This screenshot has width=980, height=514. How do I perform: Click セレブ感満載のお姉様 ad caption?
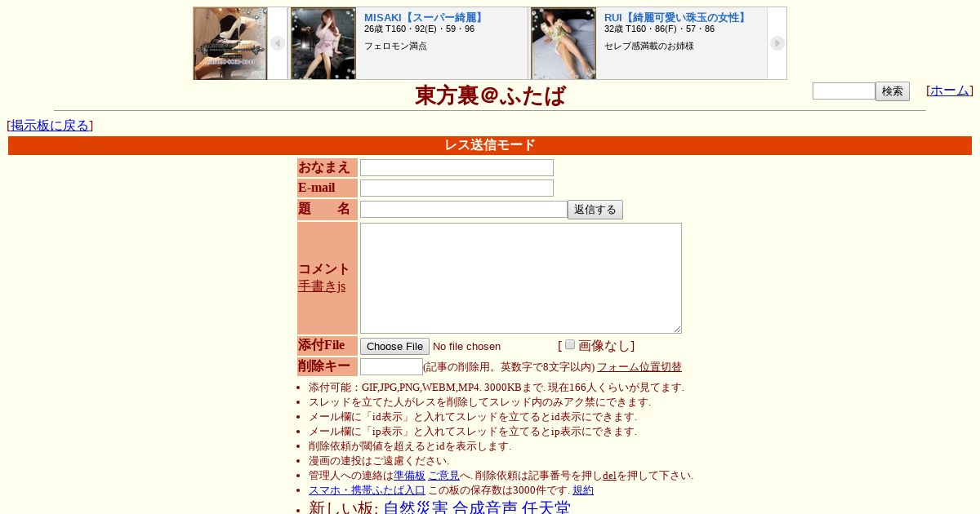[x=649, y=46]
